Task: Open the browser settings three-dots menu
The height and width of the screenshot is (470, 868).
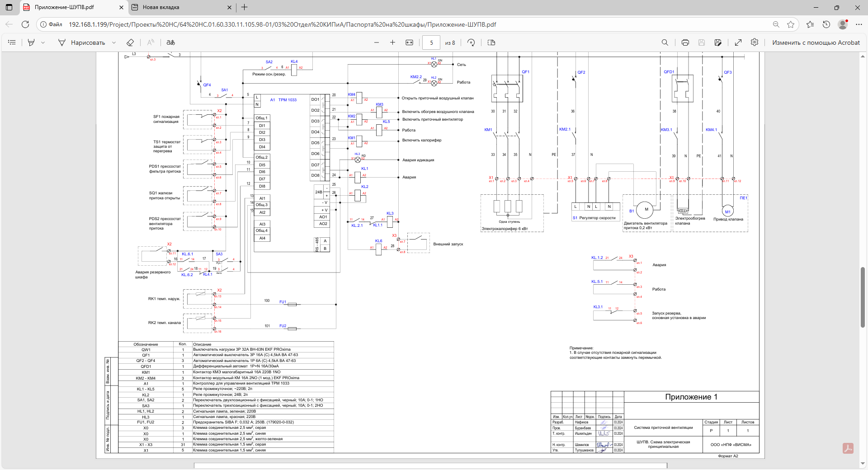Action: coord(859,24)
